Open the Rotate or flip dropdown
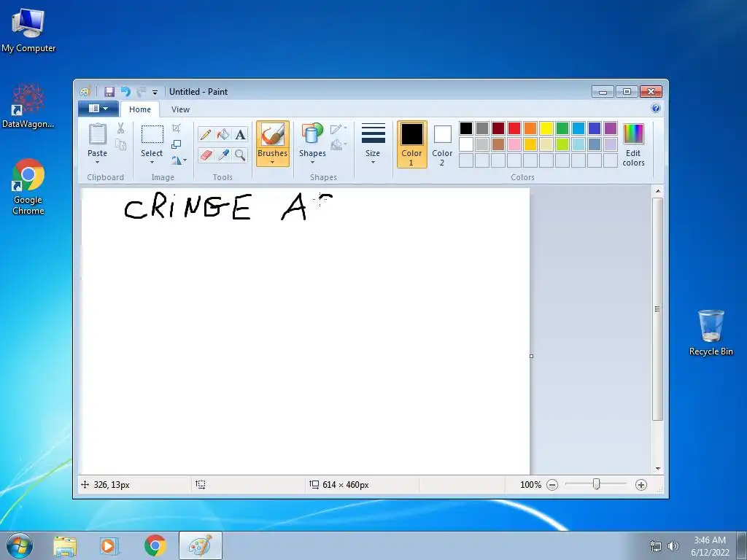 (x=179, y=160)
